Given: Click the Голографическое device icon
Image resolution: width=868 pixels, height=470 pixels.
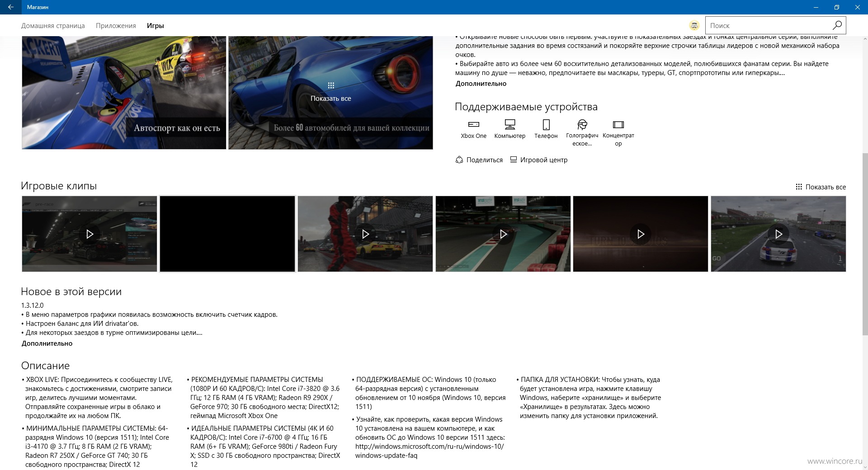Looking at the screenshot, I should click(582, 124).
